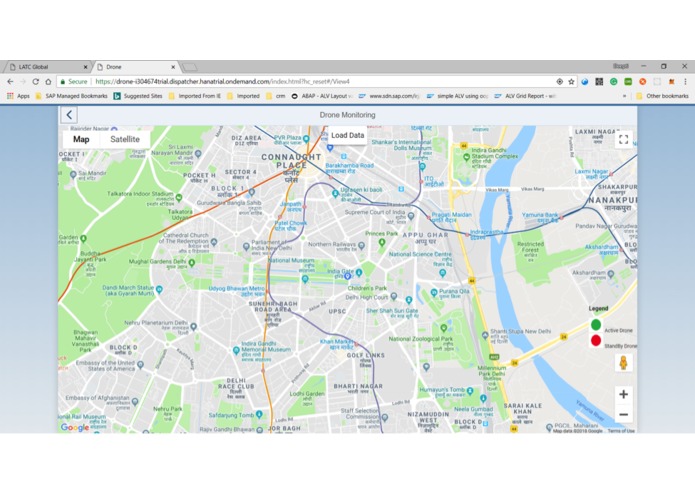Open the Apps bookmarks shortcut

tap(19, 96)
